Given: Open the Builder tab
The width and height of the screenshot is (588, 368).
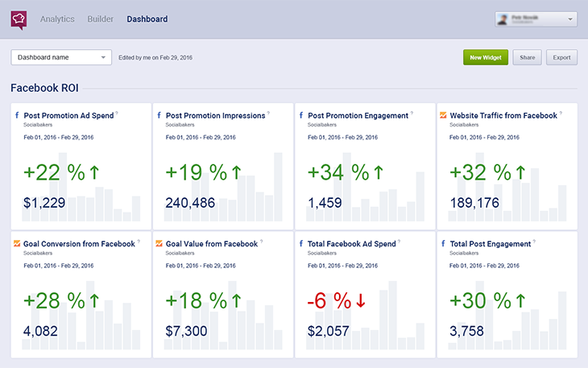Looking at the screenshot, I should click(101, 19).
